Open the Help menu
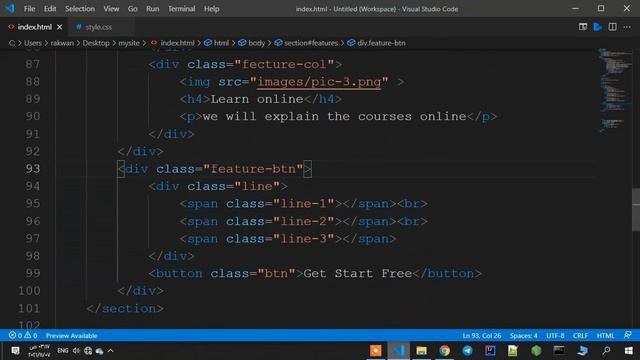Viewport: 640px width, 360px height. coord(211,9)
